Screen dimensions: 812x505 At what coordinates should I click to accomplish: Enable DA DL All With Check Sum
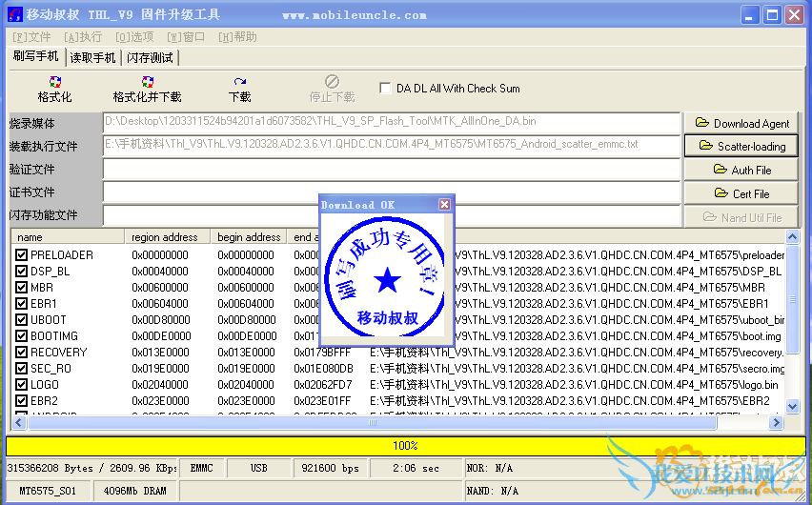tap(385, 89)
